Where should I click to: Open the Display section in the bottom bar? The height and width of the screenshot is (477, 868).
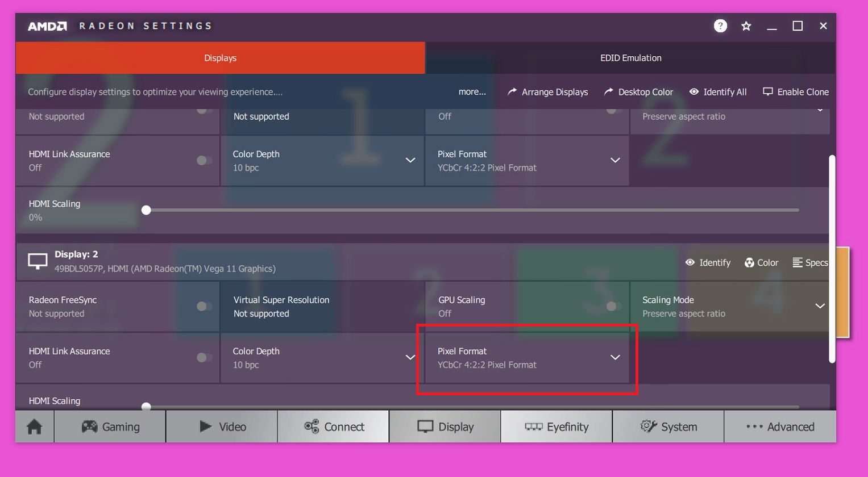click(445, 426)
